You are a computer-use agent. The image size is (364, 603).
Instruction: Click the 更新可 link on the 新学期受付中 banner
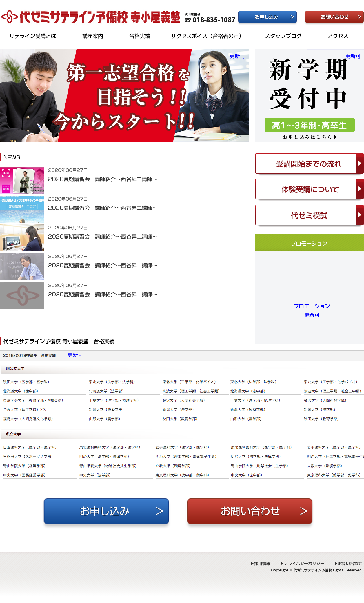(x=353, y=56)
